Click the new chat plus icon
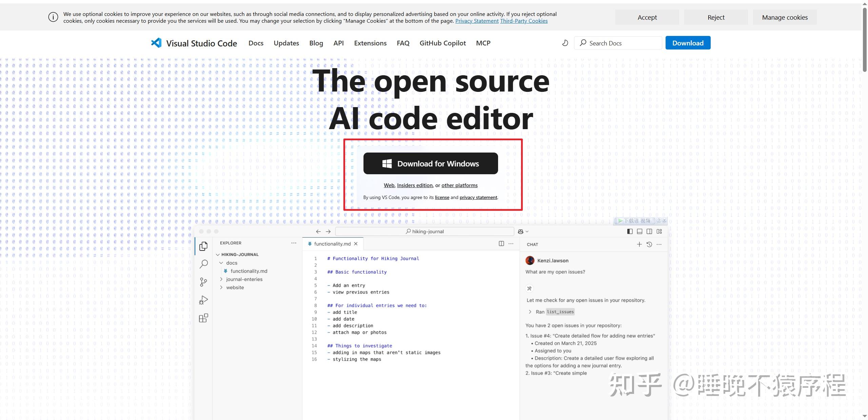868x420 pixels. click(x=639, y=244)
